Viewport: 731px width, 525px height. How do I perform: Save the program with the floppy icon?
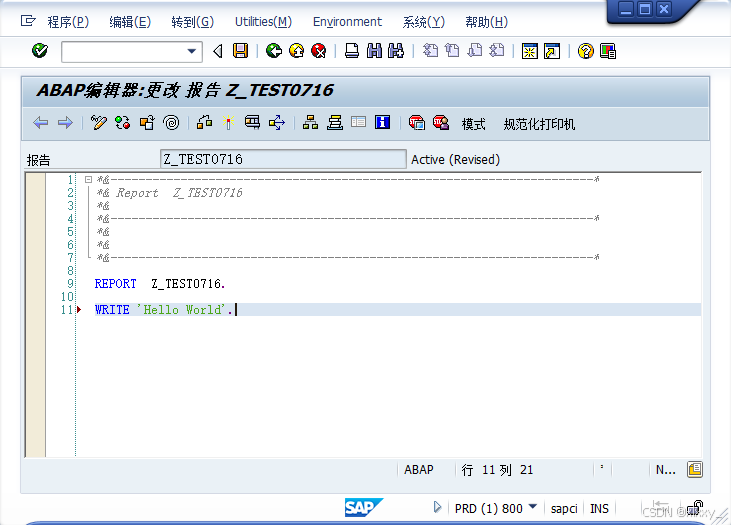(241, 50)
